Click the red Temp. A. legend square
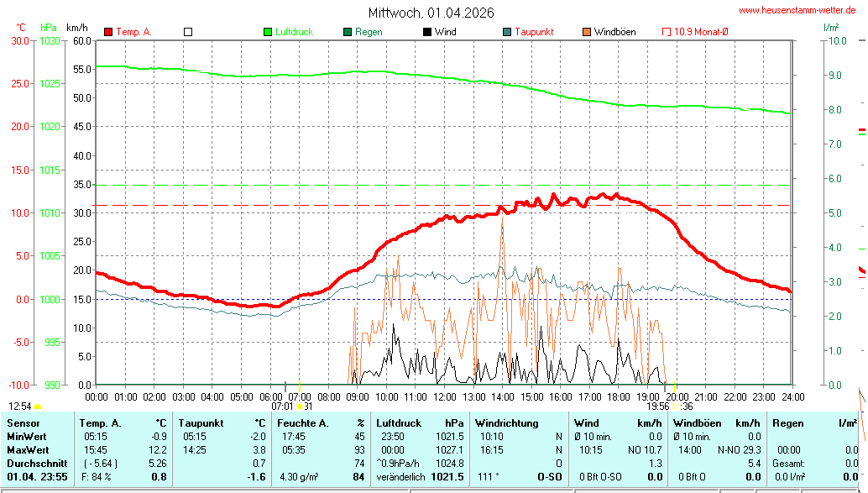The width and height of the screenshot is (868, 493). coord(108,32)
